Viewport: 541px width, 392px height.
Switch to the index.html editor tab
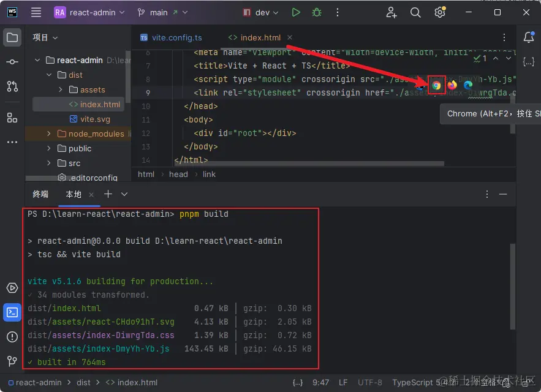click(x=255, y=37)
